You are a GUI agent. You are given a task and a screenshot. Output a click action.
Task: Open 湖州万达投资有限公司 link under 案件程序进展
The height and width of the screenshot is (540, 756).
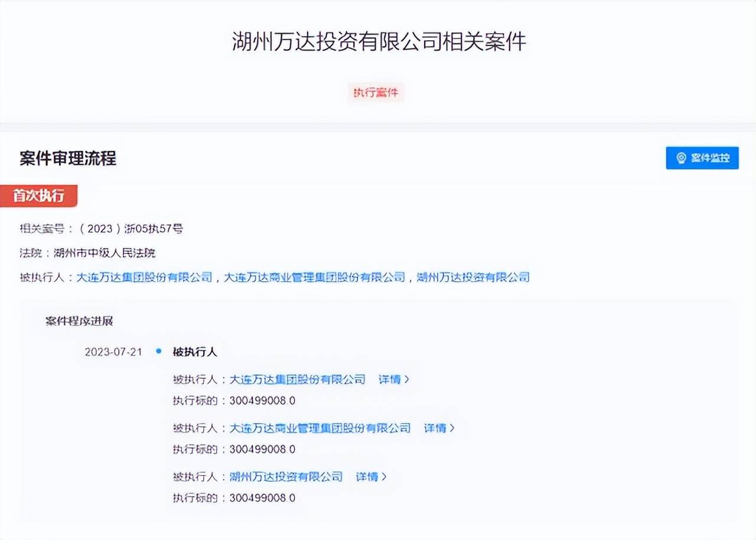[286, 476]
